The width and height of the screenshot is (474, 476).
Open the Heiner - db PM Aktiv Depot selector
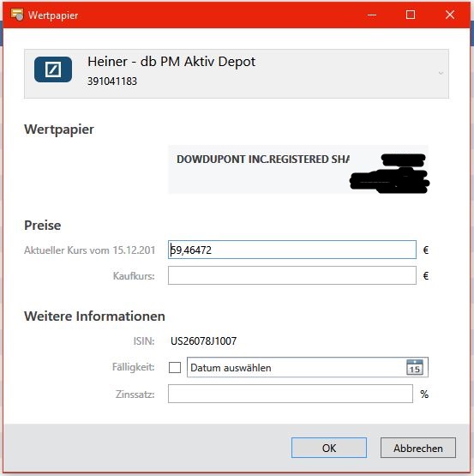point(237,74)
